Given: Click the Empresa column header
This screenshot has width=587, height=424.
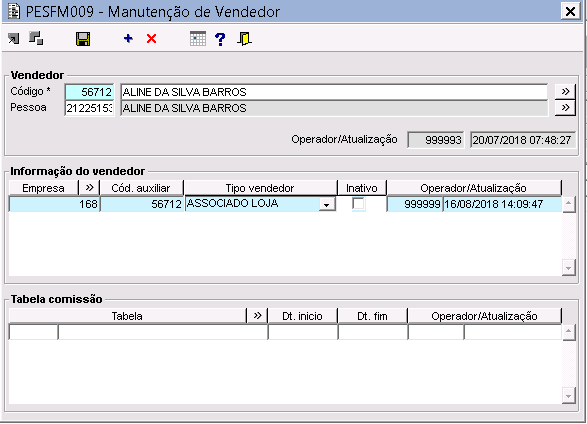Looking at the screenshot, I should pyautogui.click(x=43, y=188).
